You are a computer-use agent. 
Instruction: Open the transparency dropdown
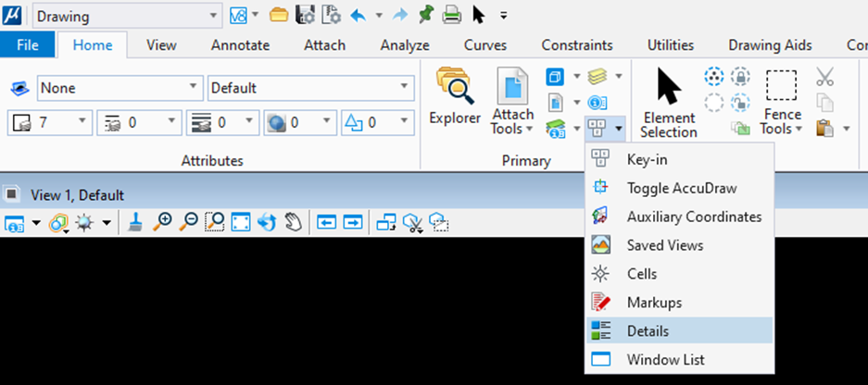click(x=300, y=122)
